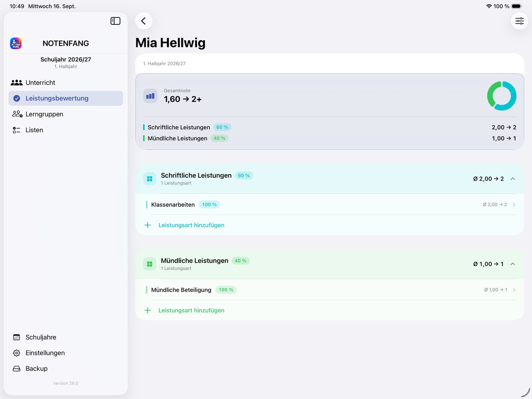This screenshot has height=399, width=532.
Task: Click the 100 % badge next to Mündliche Beteiligung
Action: (226, 290)
